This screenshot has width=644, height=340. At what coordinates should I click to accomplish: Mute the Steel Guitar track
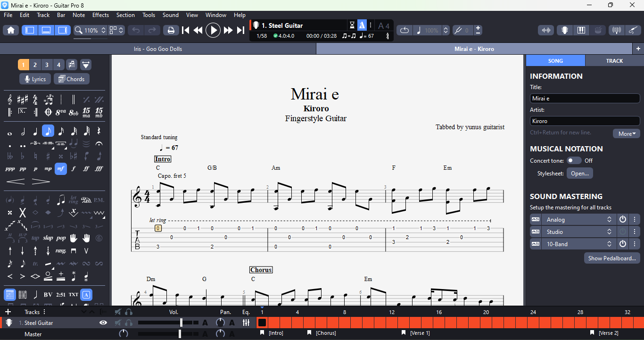pos(118,323)
